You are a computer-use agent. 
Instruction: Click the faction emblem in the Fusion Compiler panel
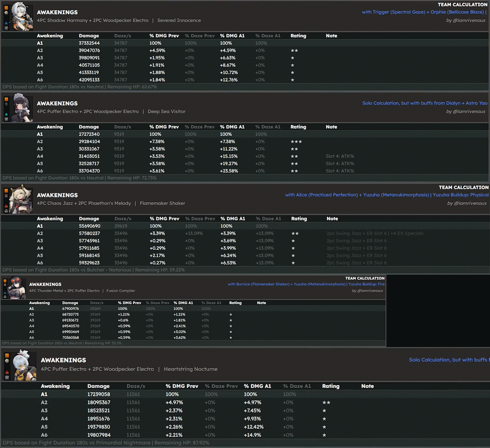(5, 285)
